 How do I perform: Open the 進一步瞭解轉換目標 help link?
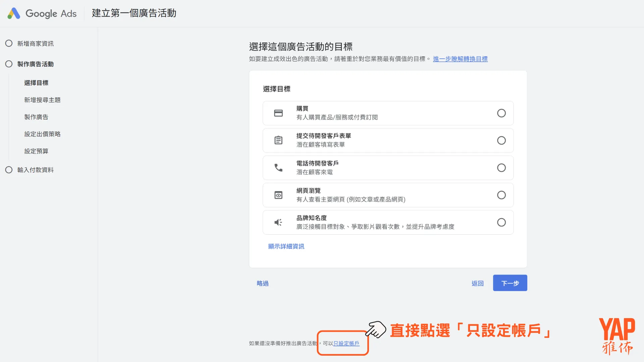pyautogui.click(x=460, y=59)
